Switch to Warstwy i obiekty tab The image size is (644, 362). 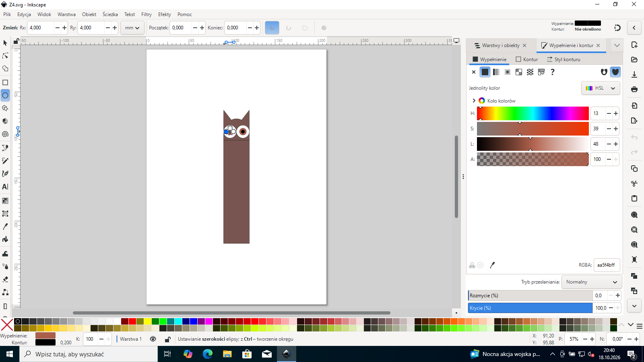[x=500, y=45]
